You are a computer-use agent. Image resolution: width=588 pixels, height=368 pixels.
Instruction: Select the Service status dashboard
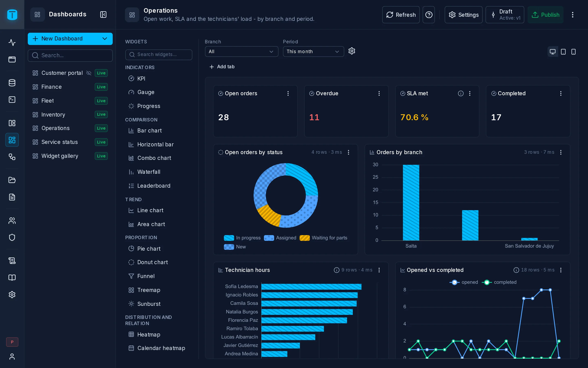click(70, 142)
